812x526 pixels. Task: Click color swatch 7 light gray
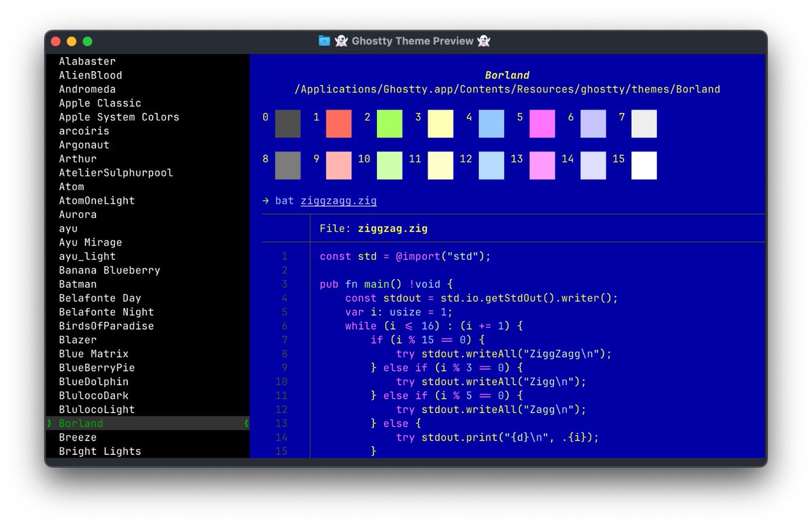[x=644, y=124]
